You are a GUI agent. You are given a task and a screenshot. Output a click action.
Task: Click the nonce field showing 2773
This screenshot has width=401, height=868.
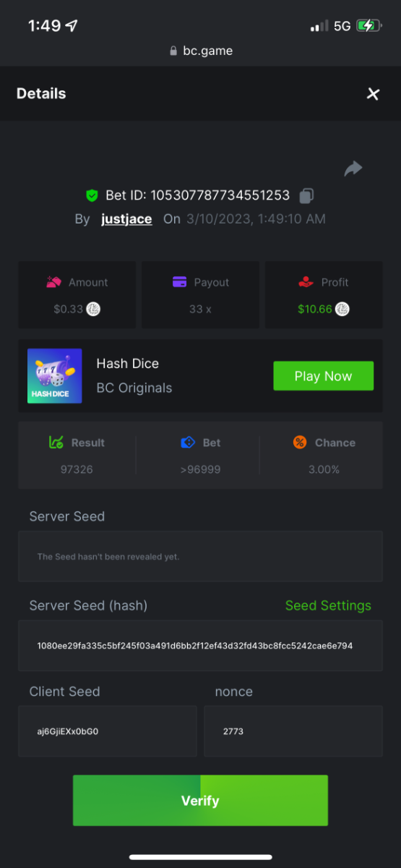pos(293,731)
